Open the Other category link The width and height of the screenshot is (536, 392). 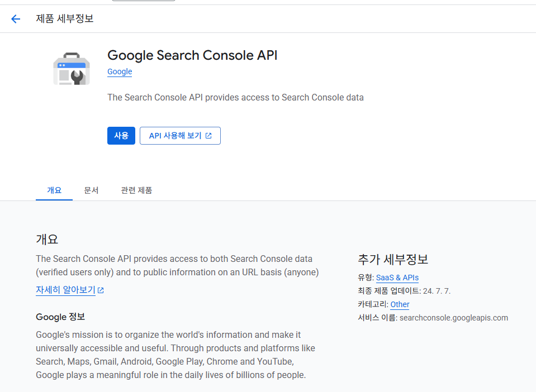[x=400, y=304]
